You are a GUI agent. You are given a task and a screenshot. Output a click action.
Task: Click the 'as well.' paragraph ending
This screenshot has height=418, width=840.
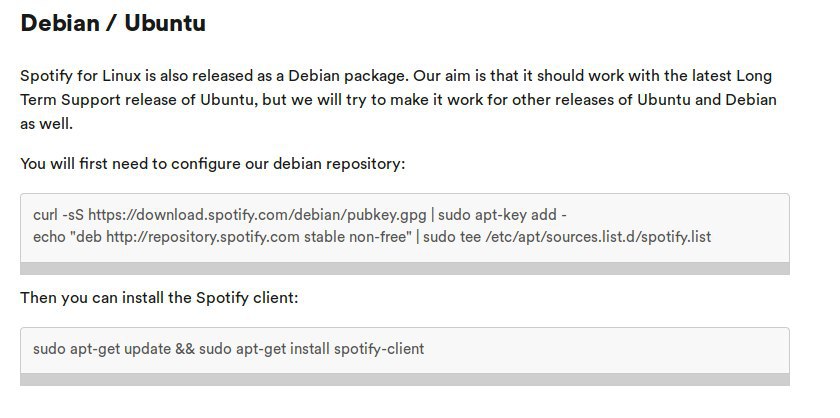pyautogui.click(x=47, y=124)
